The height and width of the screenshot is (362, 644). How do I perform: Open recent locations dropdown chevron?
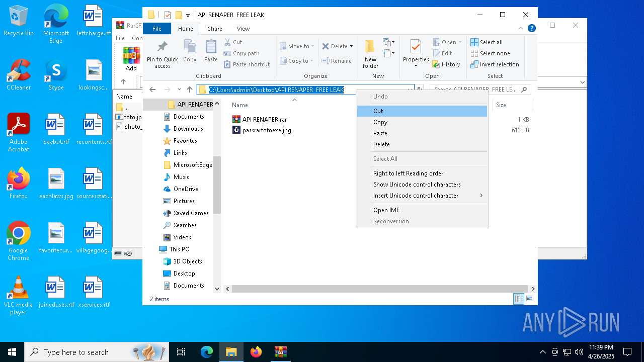(x=179, y=89)
